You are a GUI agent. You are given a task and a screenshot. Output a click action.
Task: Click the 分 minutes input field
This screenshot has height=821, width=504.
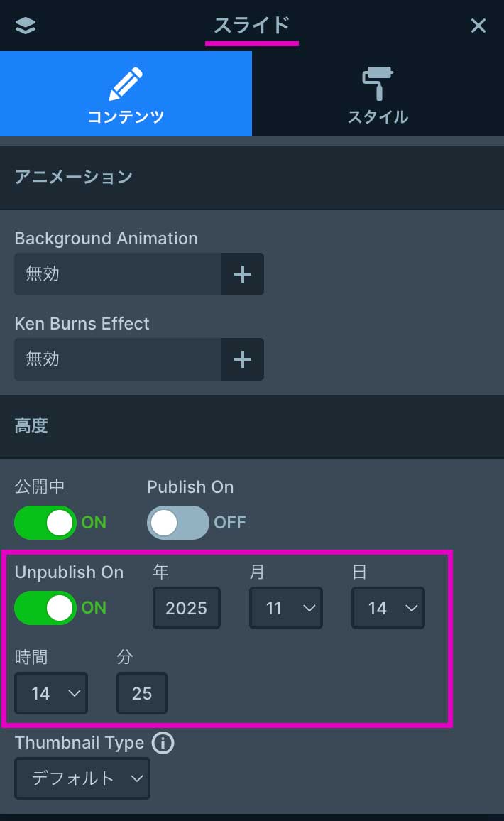(142, 693)
